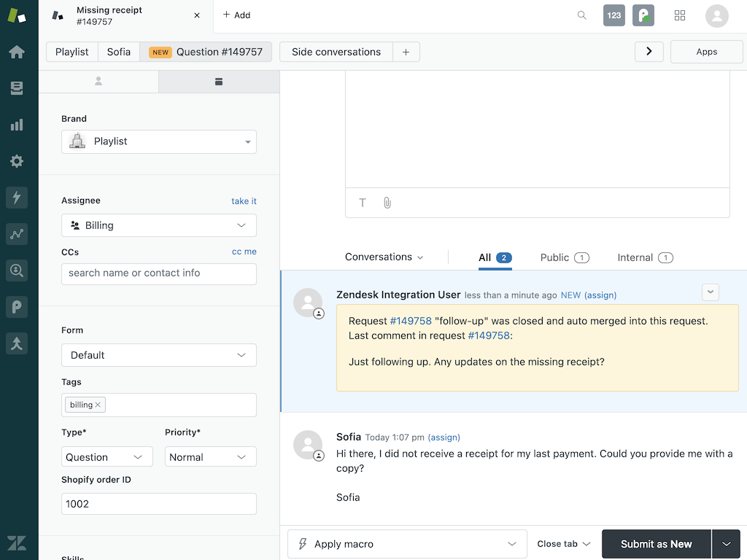Viewport: 747px width, 560px height.
Task: Click Add to open a new tab
Action: [x=237, y=15]
